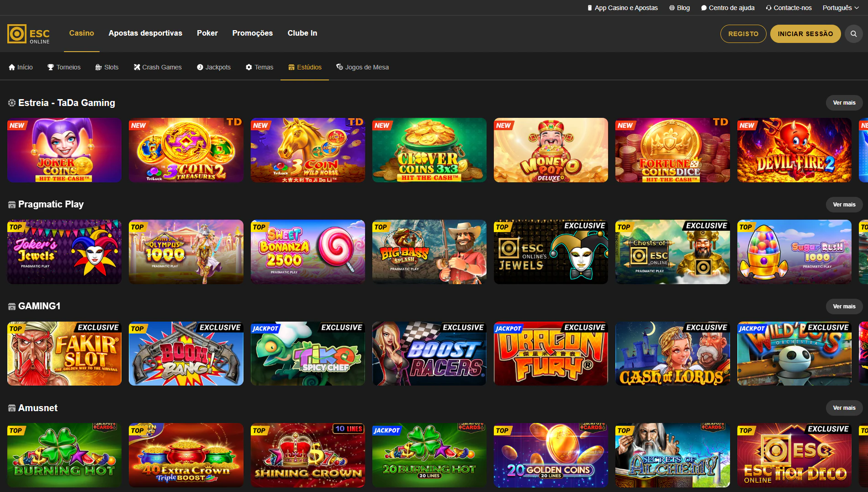The height and width of the screenshot is (492, 868).
Task: Open the Tiko Spicy Chef game
Action: tap(308, 354)
